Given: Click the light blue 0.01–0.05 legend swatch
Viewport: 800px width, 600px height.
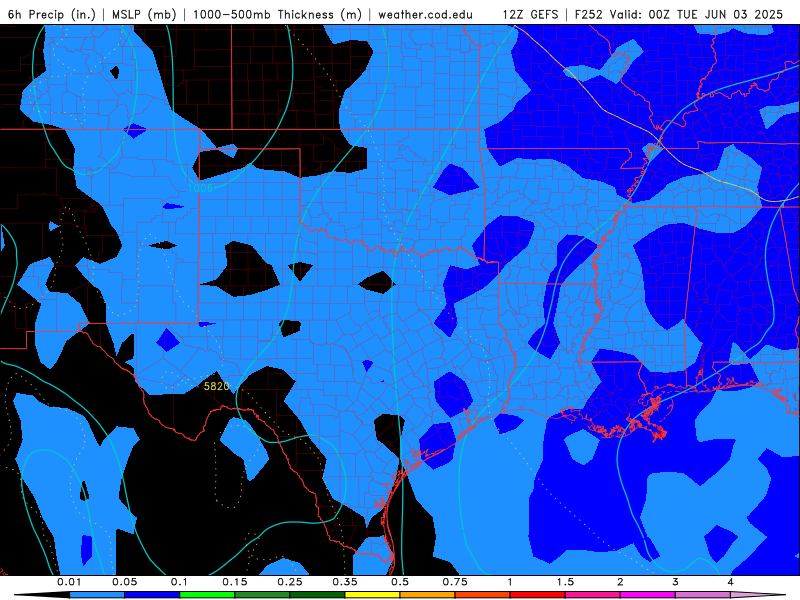Looking at the screenshot, I should tap(97, 595).
